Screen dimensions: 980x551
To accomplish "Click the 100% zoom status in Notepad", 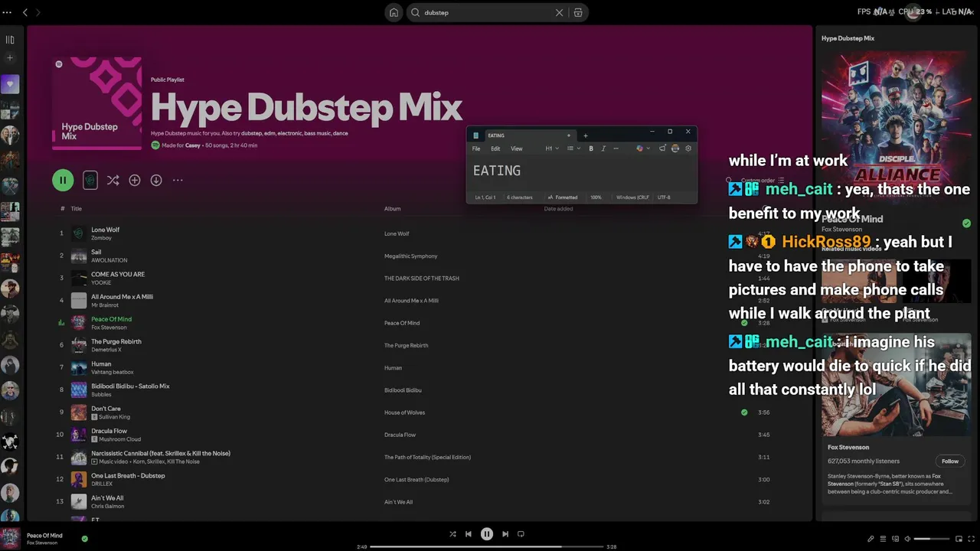I will pyautogui.click(x=596, y=197).
